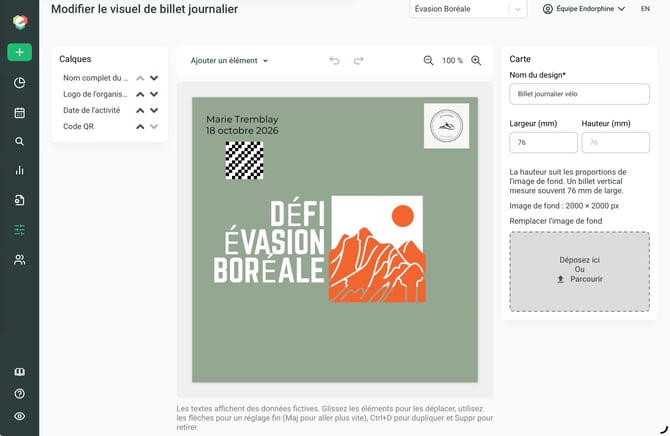The image size is (670, 436).
Task: Click the green plus create button
Action: pos(20,52)
